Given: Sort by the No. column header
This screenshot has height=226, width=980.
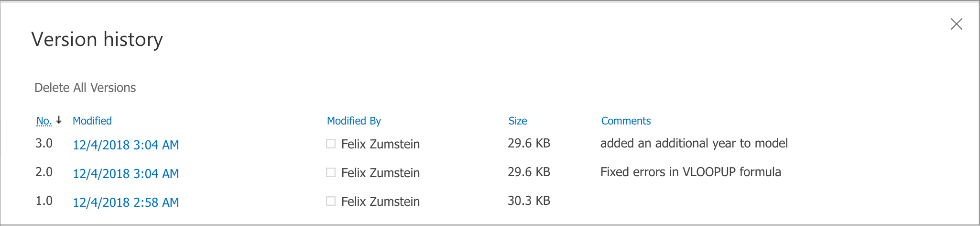Looking at the screenshot, I should [44, 121].
